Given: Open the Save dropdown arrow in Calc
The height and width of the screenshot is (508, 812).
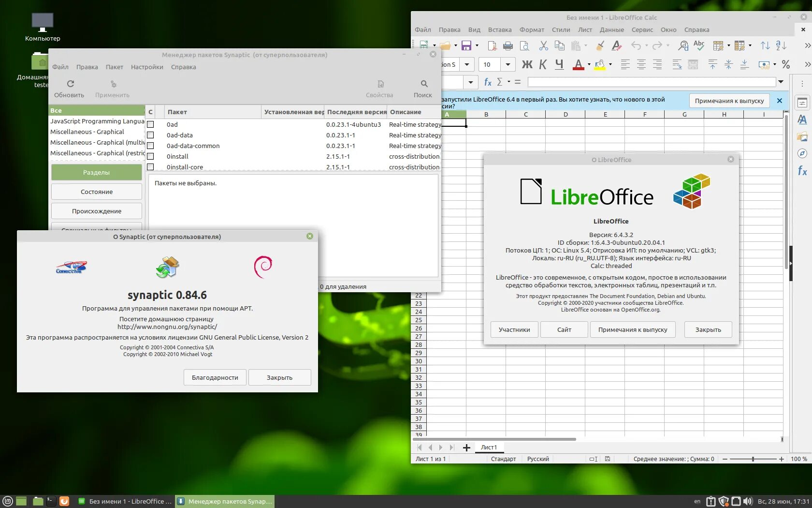Looking at the screenshot, I should (477, 45).
